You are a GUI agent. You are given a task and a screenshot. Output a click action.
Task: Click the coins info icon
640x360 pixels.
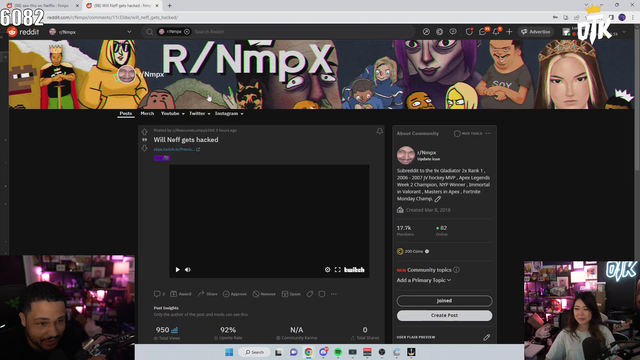pyautogui.click(x=427, y=251)
